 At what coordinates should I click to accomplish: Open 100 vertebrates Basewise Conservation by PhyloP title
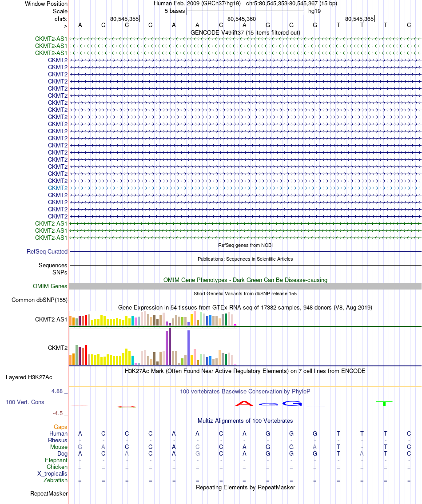click(245, 392)
